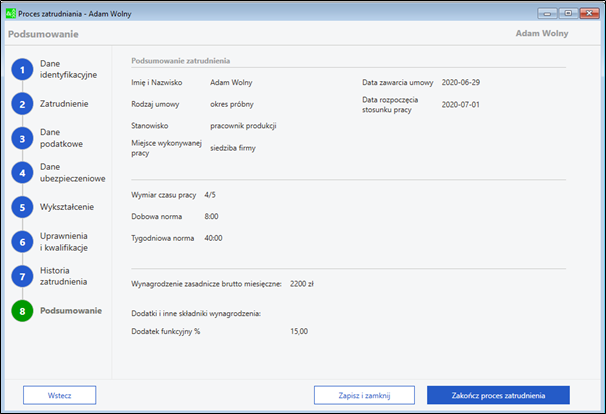This screenshot has width=606, height=414.
Task: Click Data rozpoczęcia stosunku pracy label
Action: click(390, 104)
